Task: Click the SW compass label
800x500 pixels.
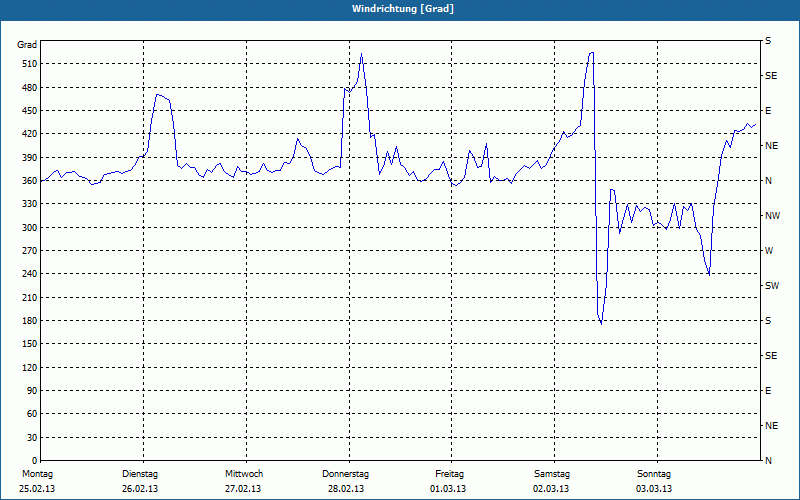Action: [x=772, y=286]
